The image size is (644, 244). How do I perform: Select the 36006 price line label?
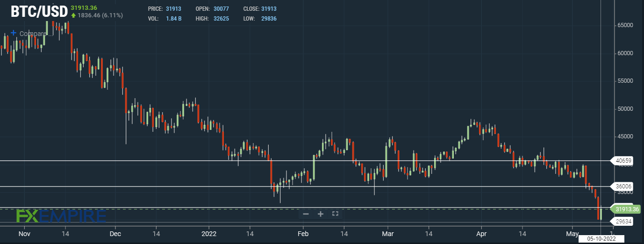624,187
